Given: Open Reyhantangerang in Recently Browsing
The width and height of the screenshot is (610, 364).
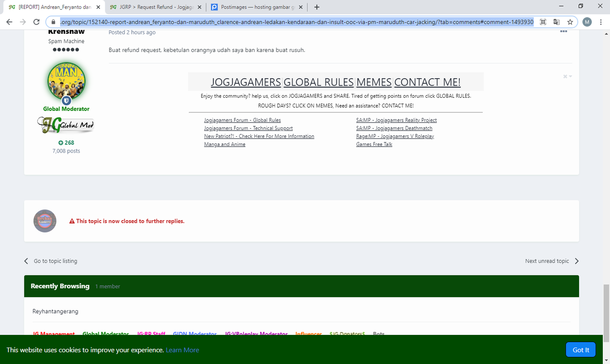Looking at the screenshot, I should tap(55, 311).
